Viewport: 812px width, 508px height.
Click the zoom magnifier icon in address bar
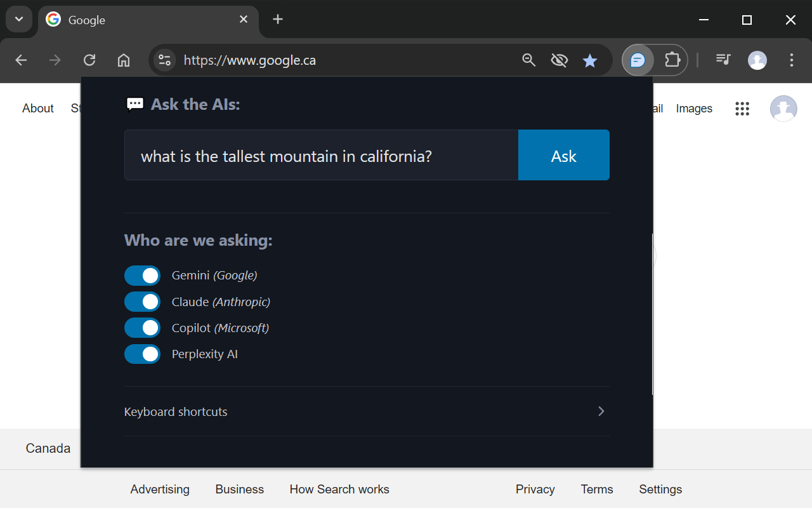tap(528, 60)
